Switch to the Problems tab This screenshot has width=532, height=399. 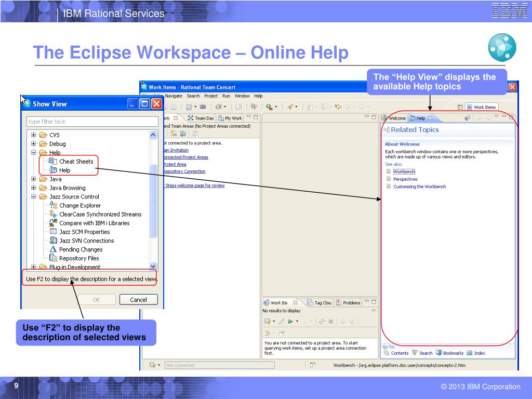pos(348,303)
